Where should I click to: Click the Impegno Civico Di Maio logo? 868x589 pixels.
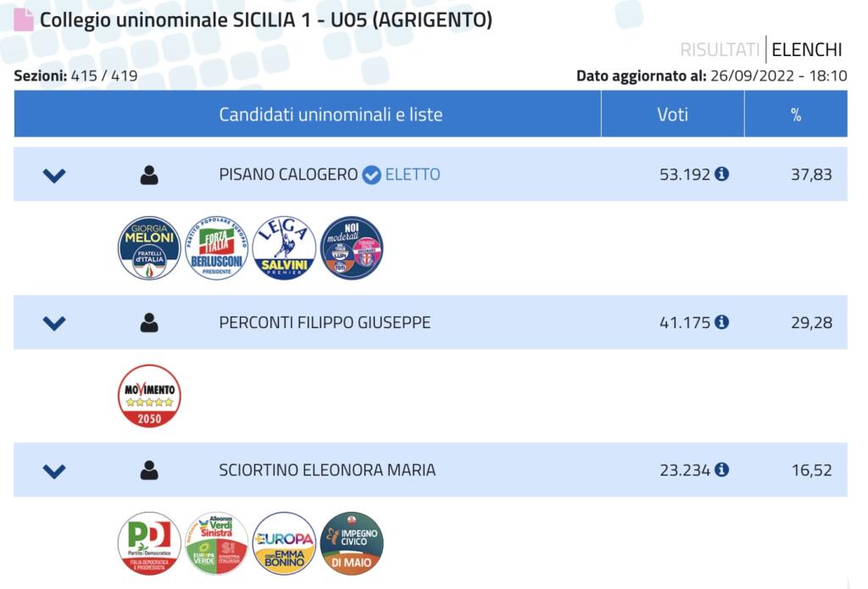[x=352, y=543]
